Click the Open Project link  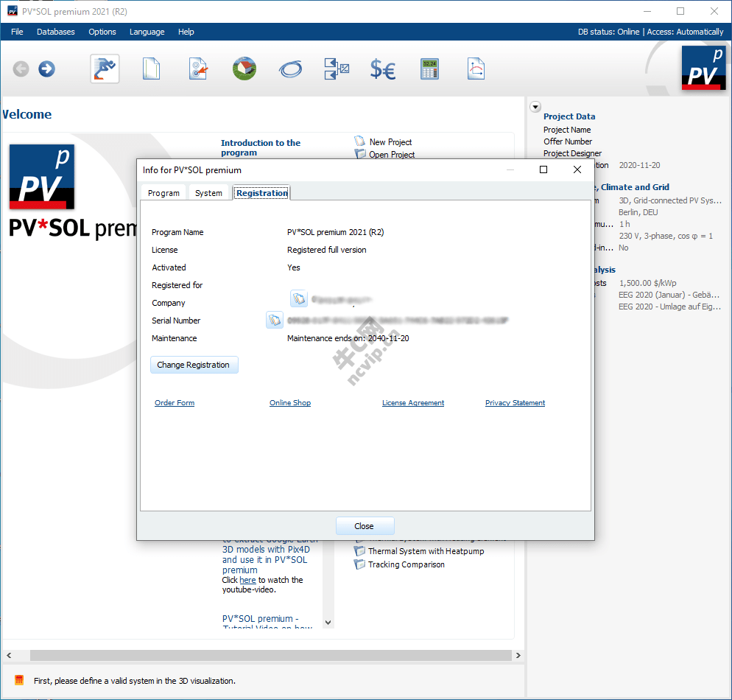pyautogui.click(x=392, y=155)
